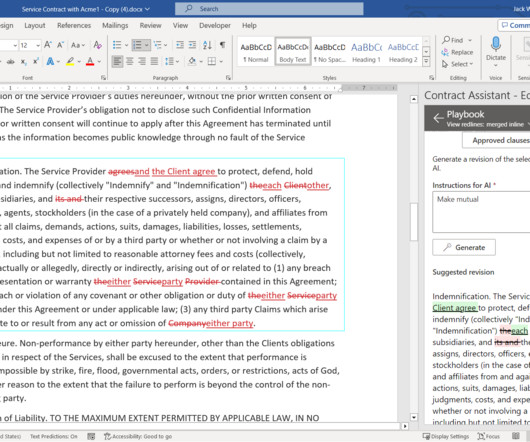Image resolution: width=530 pixels, height=442 pixels.
Task: Increase font size with Grow Font icon
Action: pyautogui.click(x=48, y=45)
